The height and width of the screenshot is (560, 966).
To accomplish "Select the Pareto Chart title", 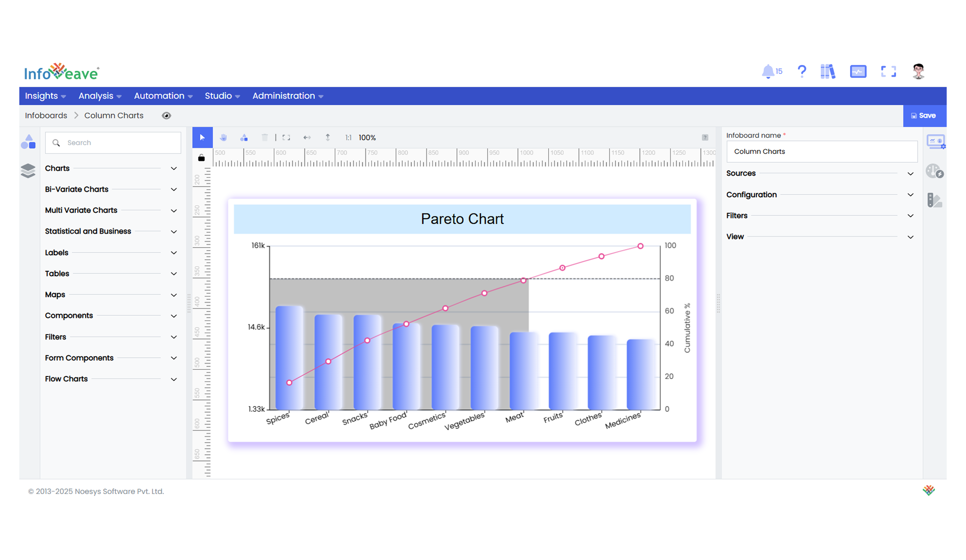I will 462,219.
